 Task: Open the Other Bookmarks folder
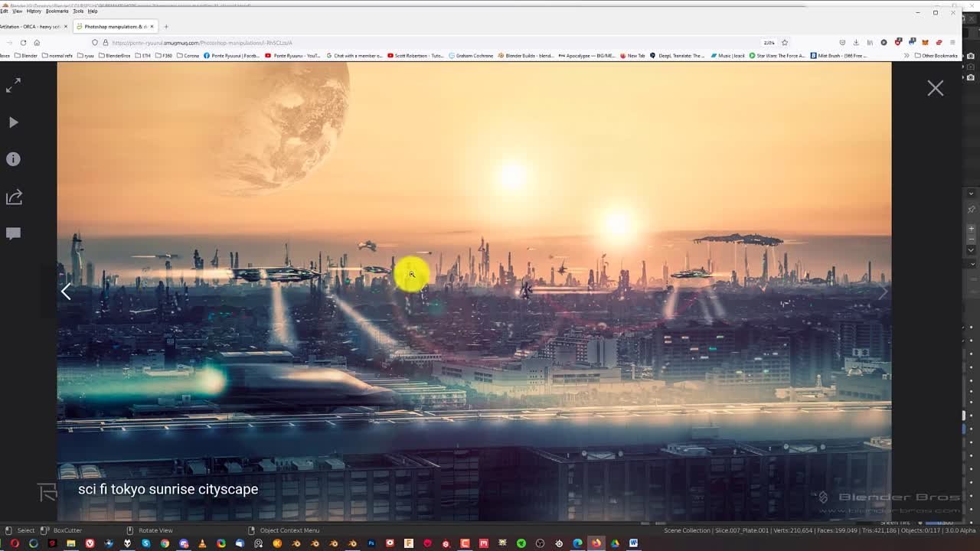[936, 56]
